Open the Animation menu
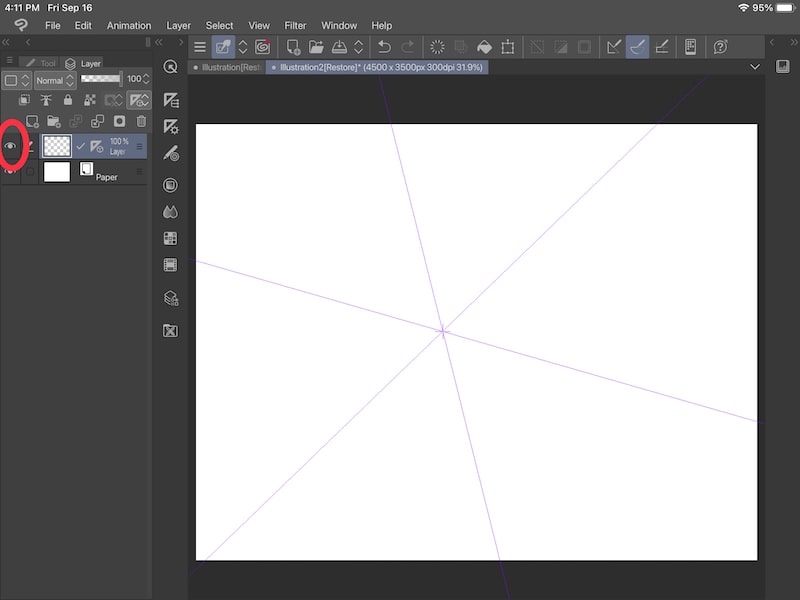Screen dimensions: 800x600 point(129,25)
